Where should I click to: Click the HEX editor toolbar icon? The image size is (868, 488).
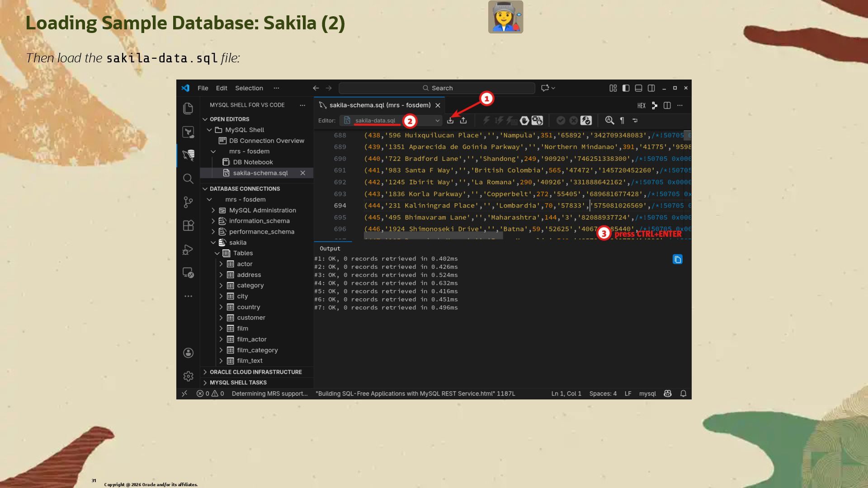point(641,106)
